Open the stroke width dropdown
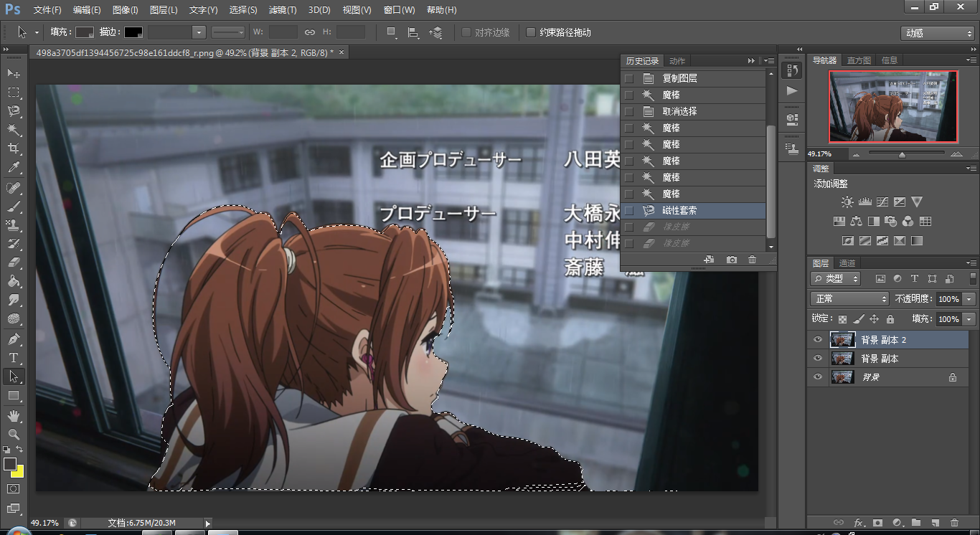 [199, 32]
